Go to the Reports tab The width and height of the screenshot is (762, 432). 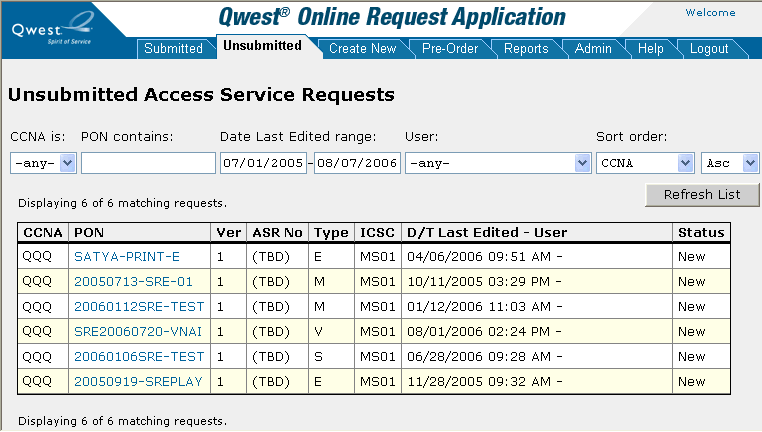coord(526,48)
